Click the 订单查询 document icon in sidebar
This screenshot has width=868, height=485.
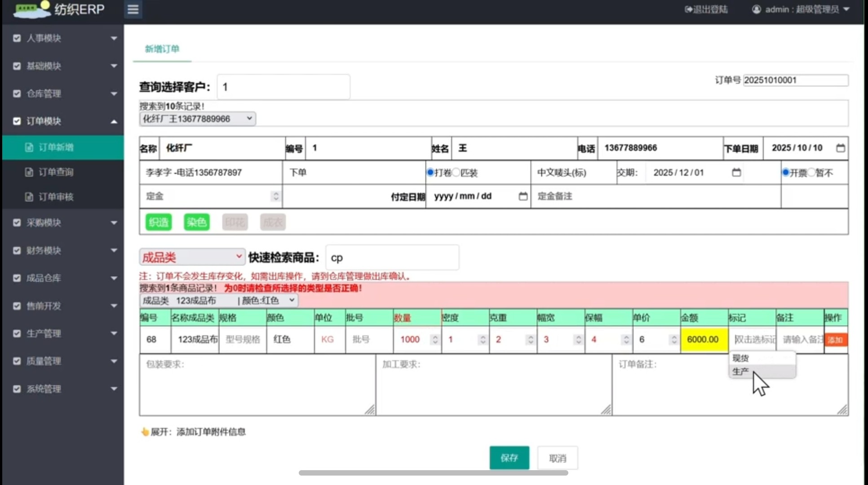tap(29, 172)
